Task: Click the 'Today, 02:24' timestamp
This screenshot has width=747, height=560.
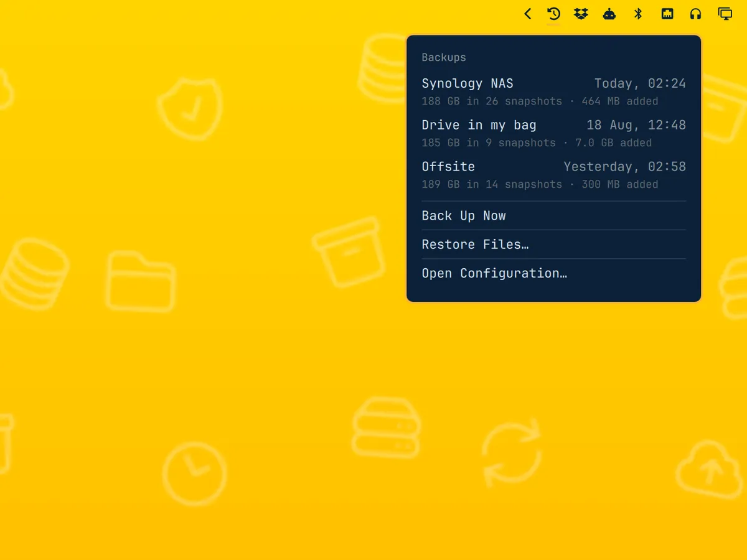Action: click(640, 83)
